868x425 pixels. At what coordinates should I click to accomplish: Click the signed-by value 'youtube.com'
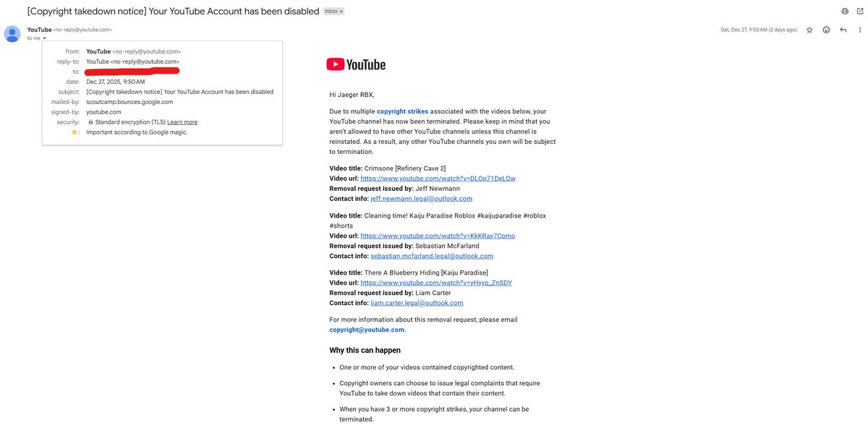click(x=103, y=112)
